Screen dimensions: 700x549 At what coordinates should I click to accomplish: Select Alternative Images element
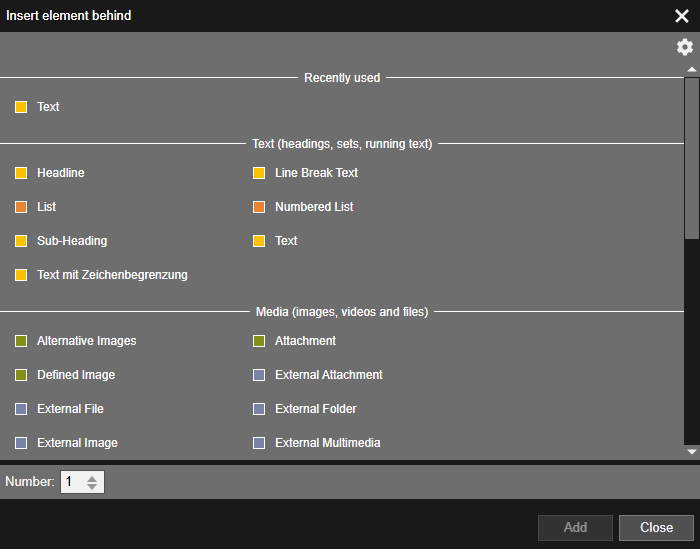coord(87,341)
